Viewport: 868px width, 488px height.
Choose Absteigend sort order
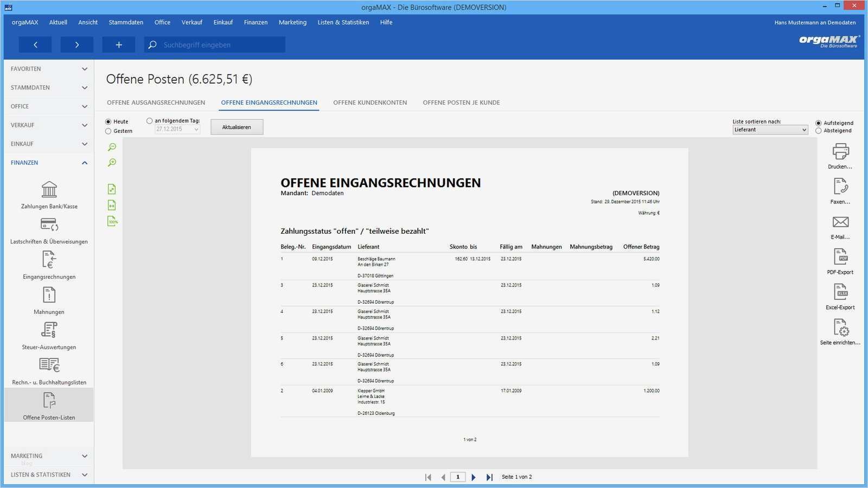819,131
